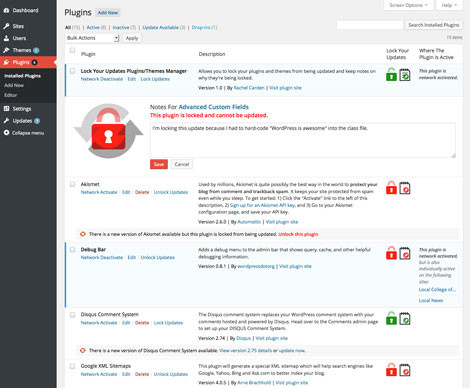Click green padlock in Disqus Comment System row
470x388 pixels.
click(x=391, y=318)
